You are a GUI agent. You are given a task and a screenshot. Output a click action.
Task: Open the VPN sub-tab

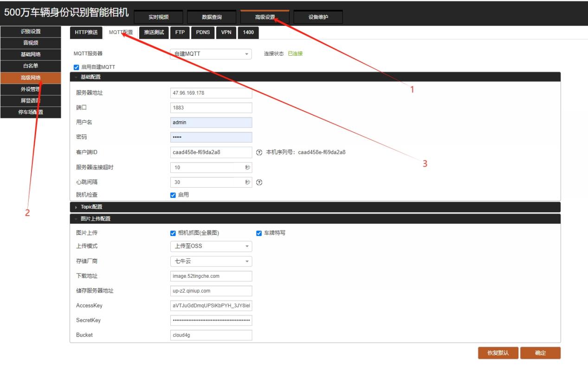[226, 32]
